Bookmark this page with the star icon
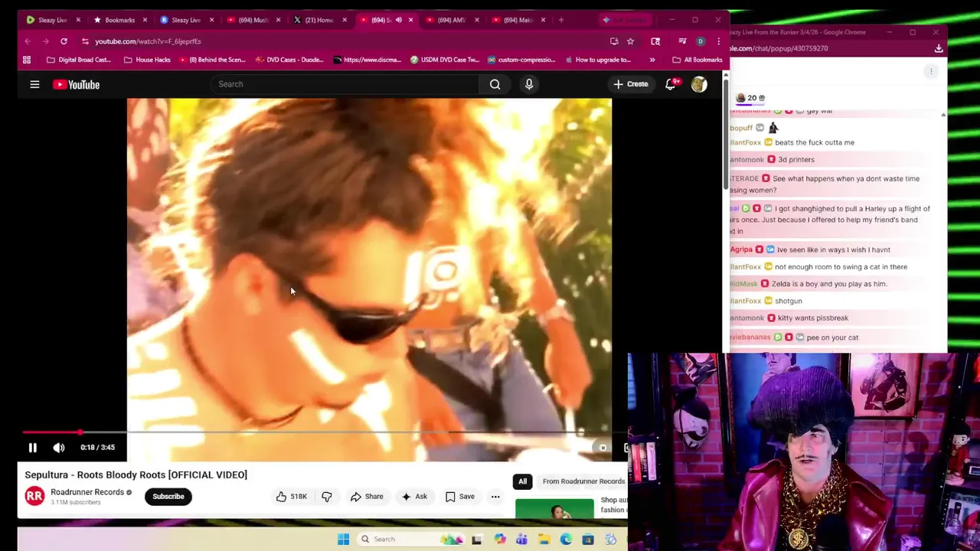Viewport: 980px width, 551px height. 630,41
